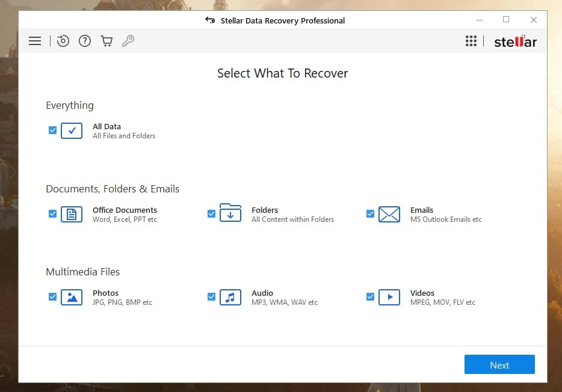Viewport: 562px width, 392px height.
Task: Select the All Data tile icon
Action: 72,130
